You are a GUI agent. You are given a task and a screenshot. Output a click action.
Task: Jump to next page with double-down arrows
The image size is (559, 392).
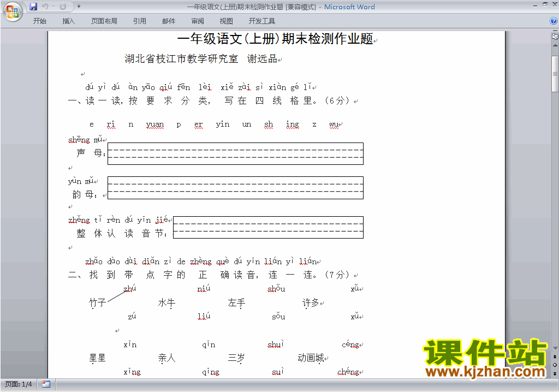[x=555, y=373]
